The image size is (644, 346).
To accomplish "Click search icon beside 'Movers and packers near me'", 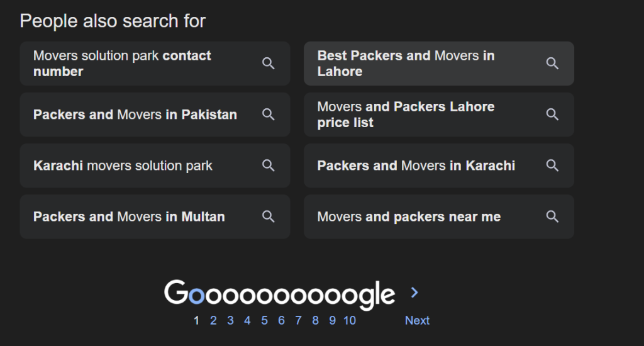I will 552,216.
